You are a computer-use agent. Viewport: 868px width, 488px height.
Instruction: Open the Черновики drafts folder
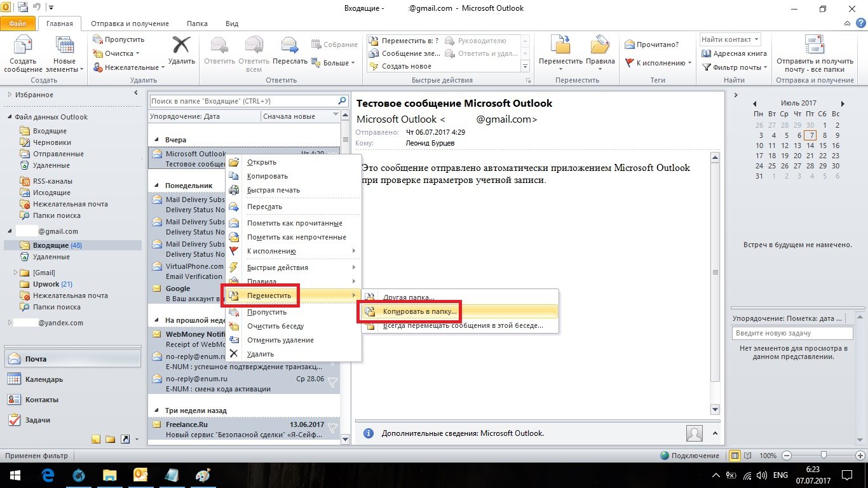tap(51, 142)
